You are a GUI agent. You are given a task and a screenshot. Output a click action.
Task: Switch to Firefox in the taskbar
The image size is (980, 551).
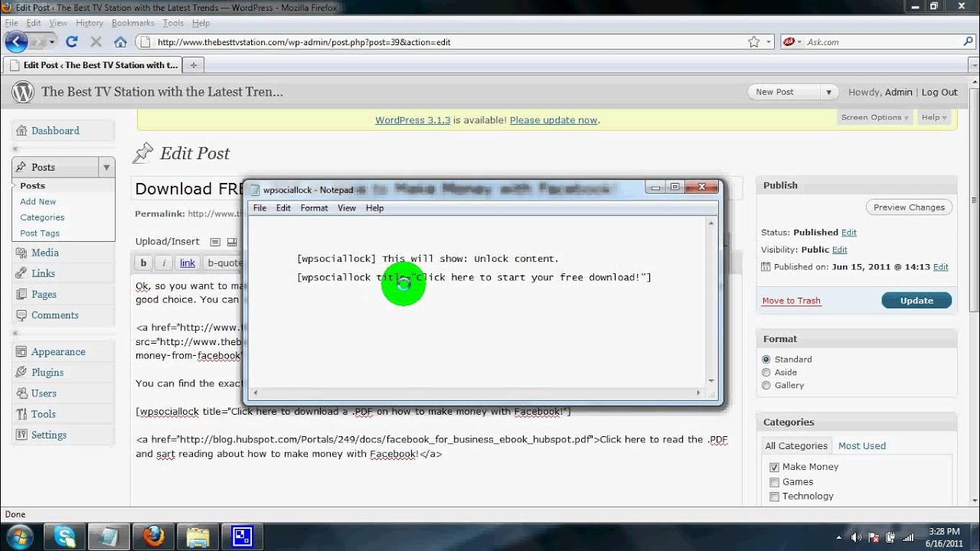click(x=154, y=536)
